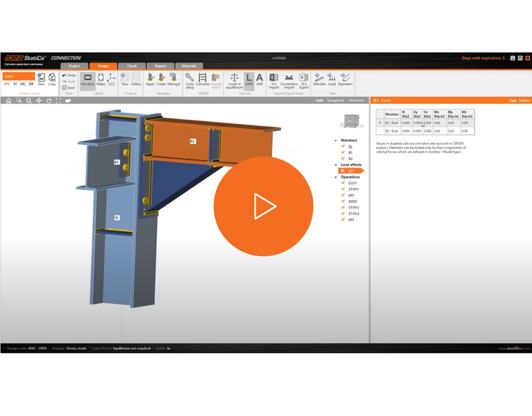The width and height of the screenshot is (532, 416).
Task: Open the picture Gallery
Action: [x=136, y=80]
